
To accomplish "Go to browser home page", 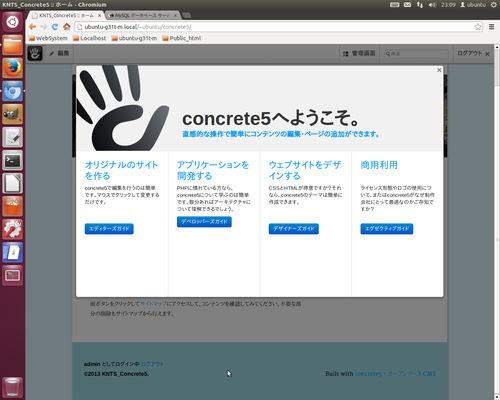I will (67, 27).
